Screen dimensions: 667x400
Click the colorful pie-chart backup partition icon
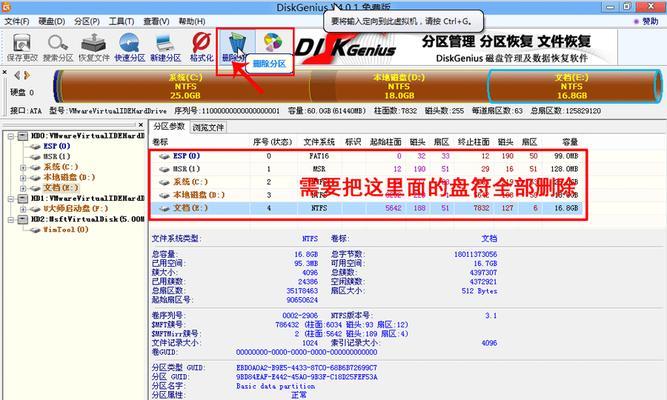coord(273,42)
